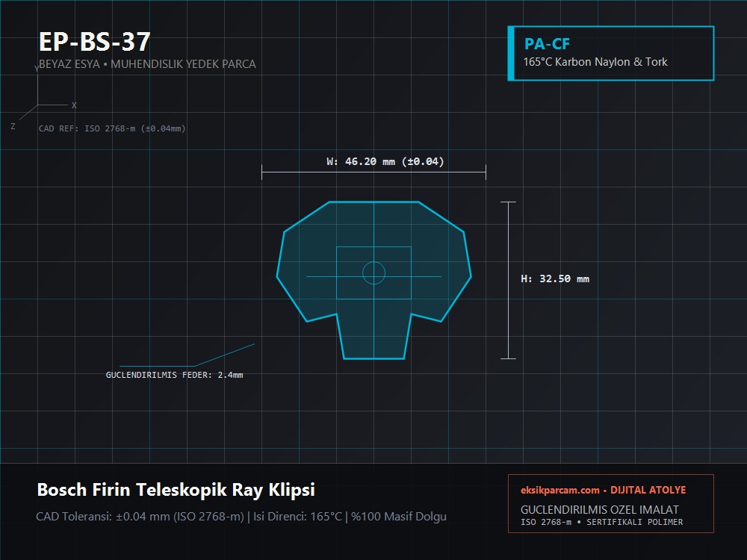This screenshot has height=560, width=747.
Task: Open the eksikparcam.com link
Action: pos(560,490)
